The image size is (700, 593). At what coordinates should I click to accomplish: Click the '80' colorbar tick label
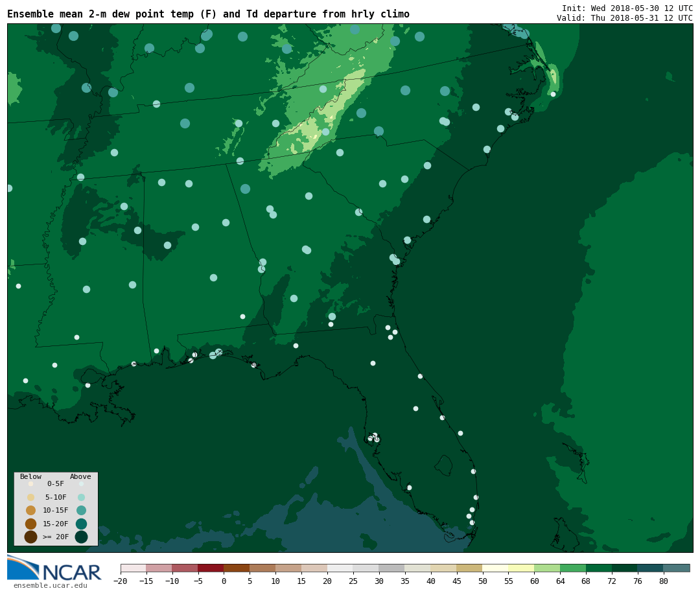[664, 581]
